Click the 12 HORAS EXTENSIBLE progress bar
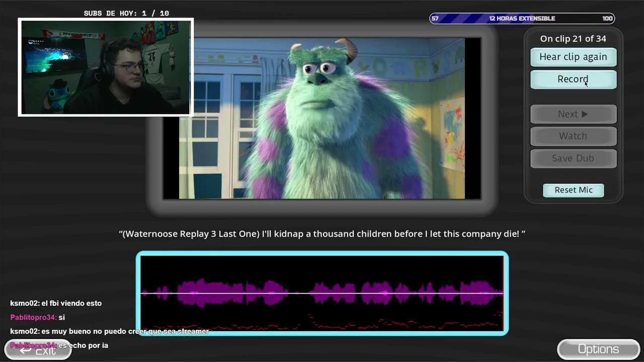644x362 pixels. point(522,19)
